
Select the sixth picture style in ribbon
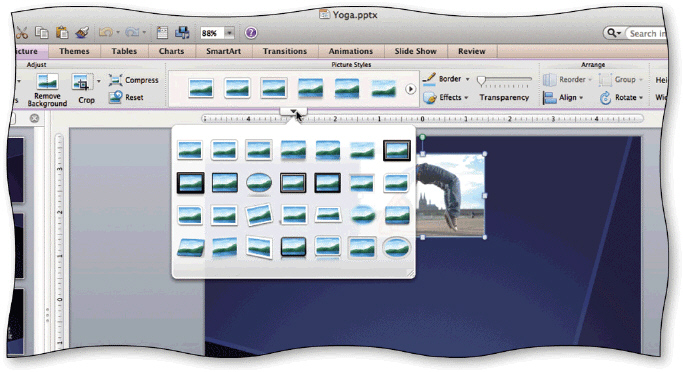pos(383,88)
